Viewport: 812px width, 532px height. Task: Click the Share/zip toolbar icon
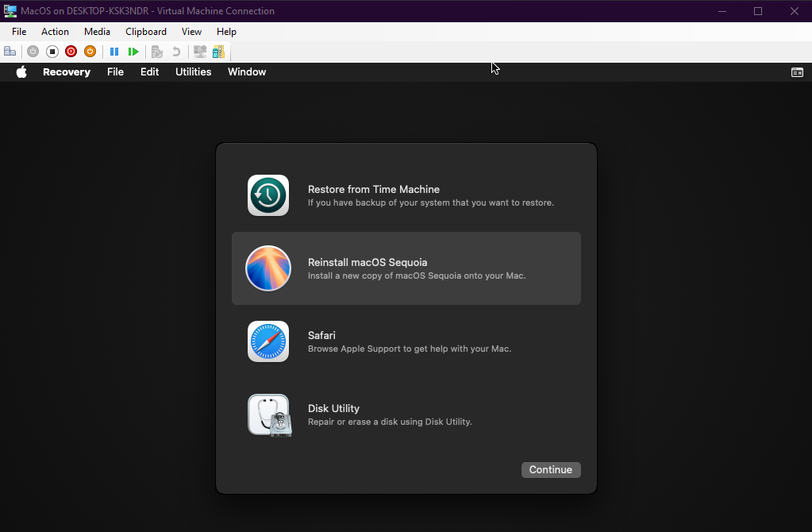pos(218,52)
